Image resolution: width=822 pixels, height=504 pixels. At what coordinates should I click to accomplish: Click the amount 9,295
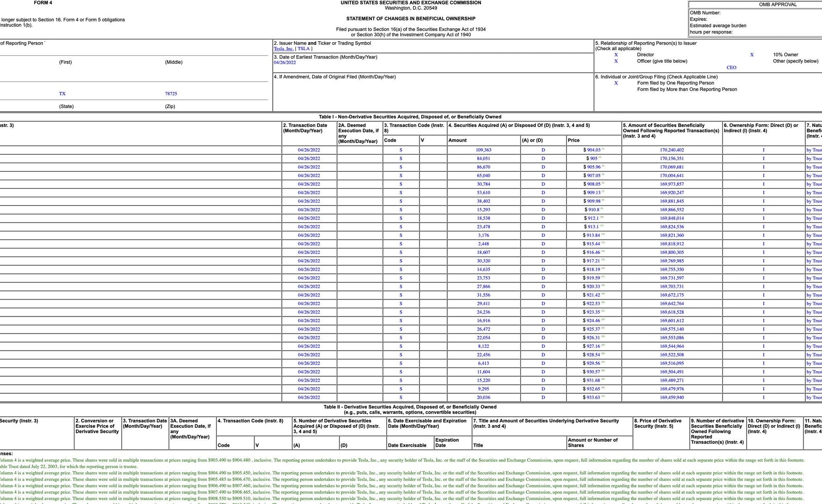point(484,389)
